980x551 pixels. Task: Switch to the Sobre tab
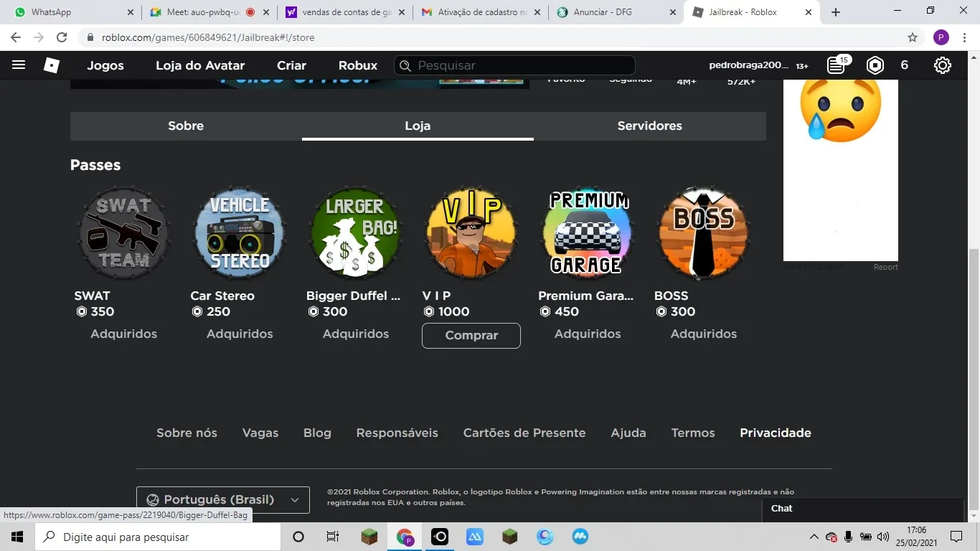click(x=186, y=126)
